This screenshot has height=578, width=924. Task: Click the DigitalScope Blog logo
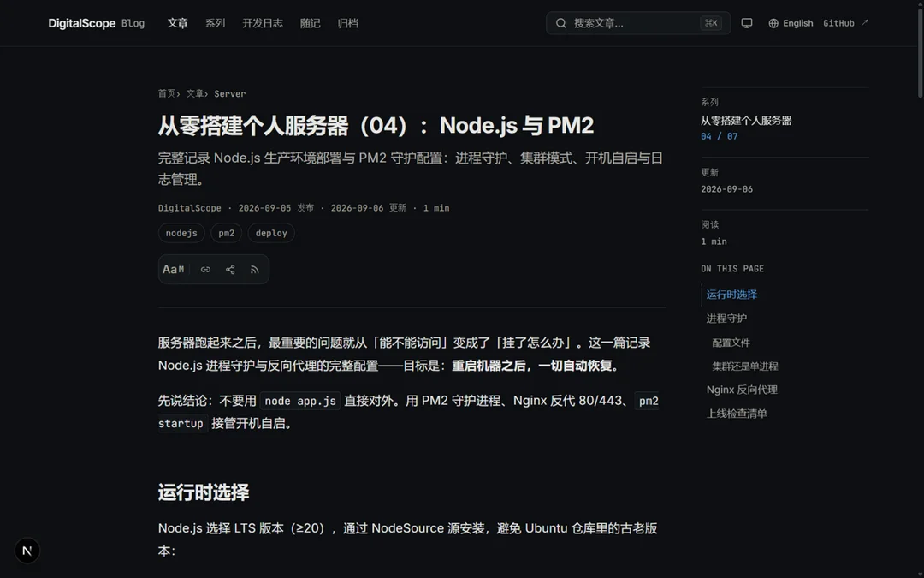point(97,23)
